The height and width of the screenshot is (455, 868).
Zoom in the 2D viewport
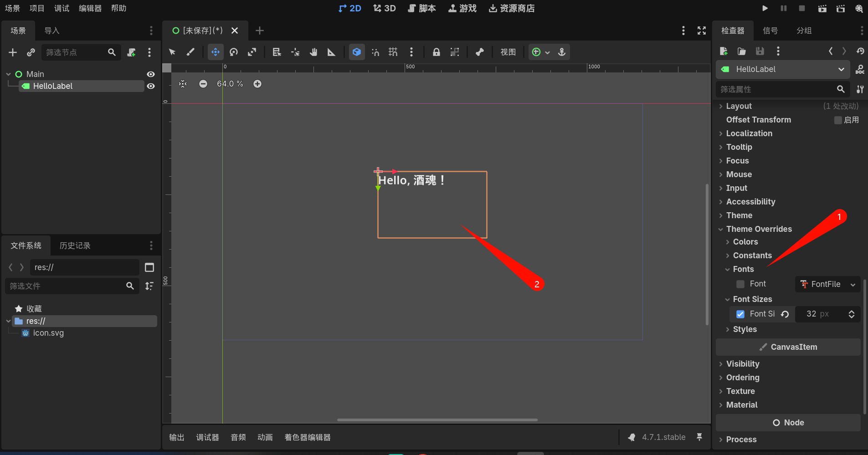(x=257, y=84)
